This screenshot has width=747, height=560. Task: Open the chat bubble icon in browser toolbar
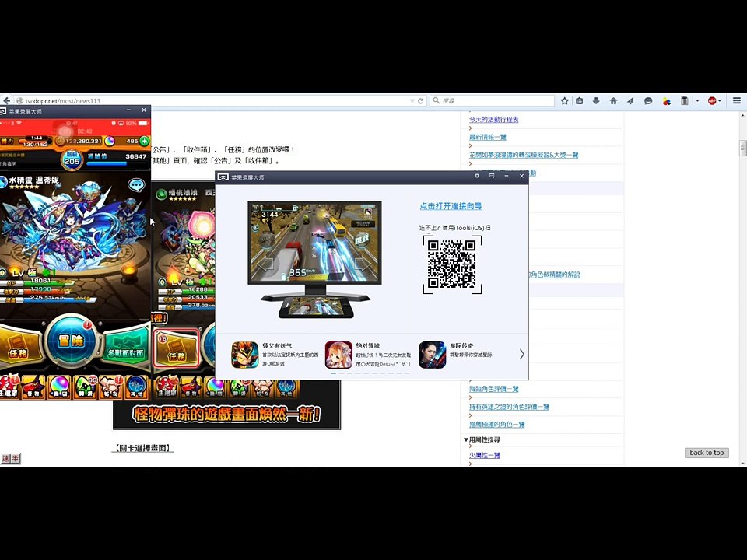648,100
